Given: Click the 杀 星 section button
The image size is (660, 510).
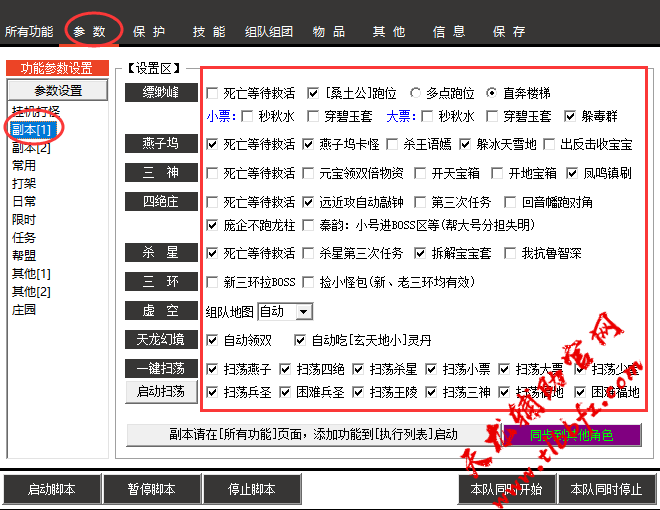Looking at the screenshot, I should pyautogui.click(x=161, y=252).
